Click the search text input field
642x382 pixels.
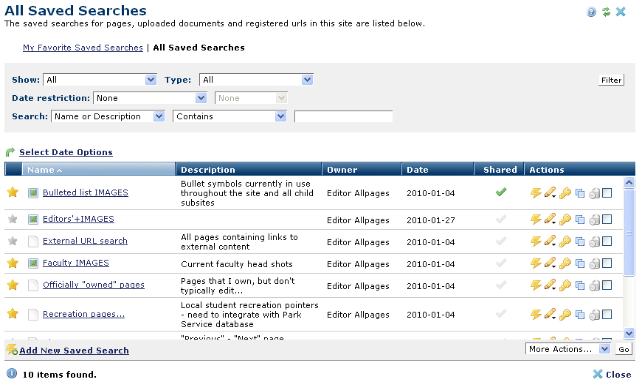pos(343,116)
